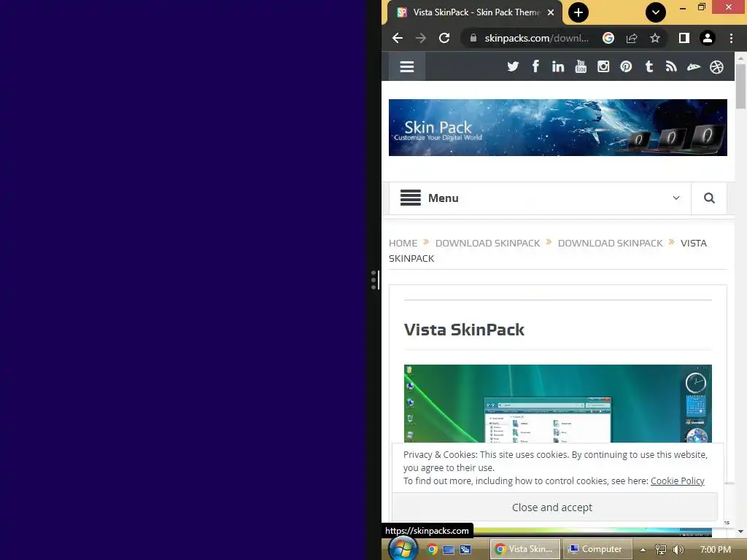The image size is (747, 560).
Task: Open the Instagram social icon
Action: [x=603, y=66]
